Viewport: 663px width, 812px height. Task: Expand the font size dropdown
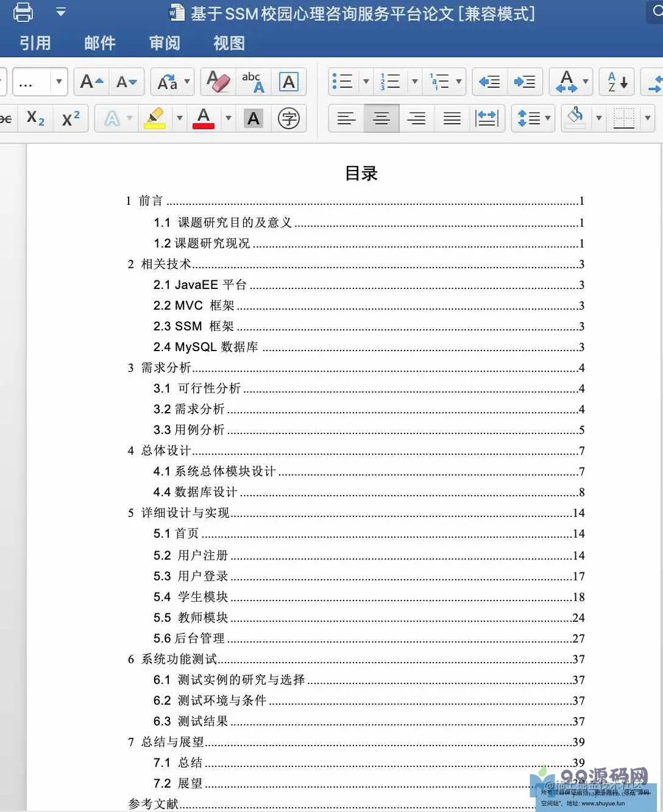(x=58, y=82)
